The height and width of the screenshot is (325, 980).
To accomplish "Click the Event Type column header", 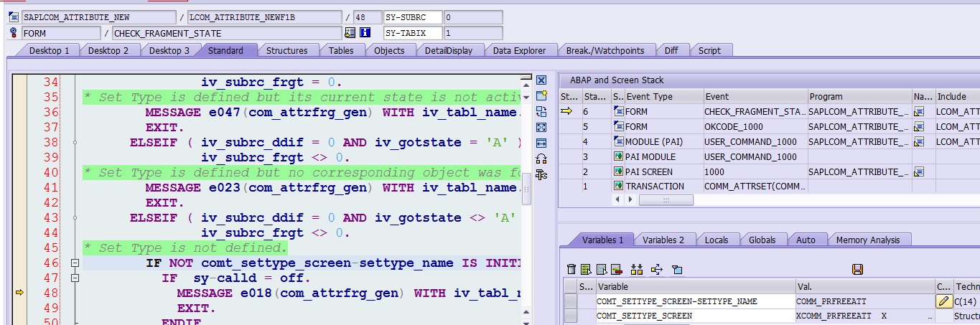I will pos(663,96).
